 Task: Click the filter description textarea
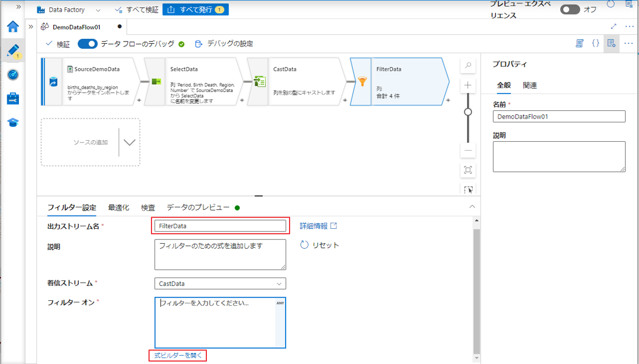click(220, 254)
